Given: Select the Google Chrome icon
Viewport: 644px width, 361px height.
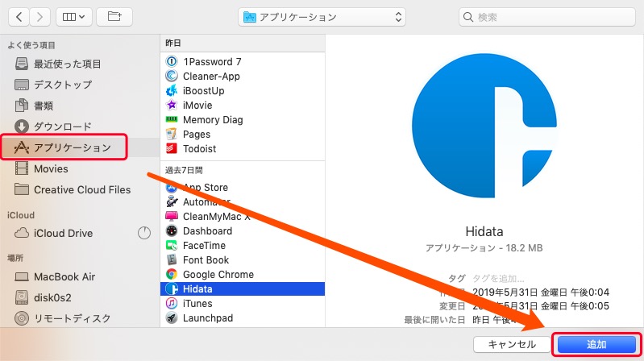Looking at the screenshot, I should 171,274.
